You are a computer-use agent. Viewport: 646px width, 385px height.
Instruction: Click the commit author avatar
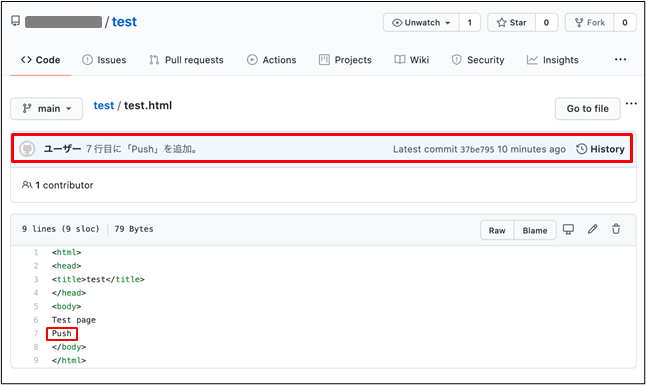tap(27, 149)
